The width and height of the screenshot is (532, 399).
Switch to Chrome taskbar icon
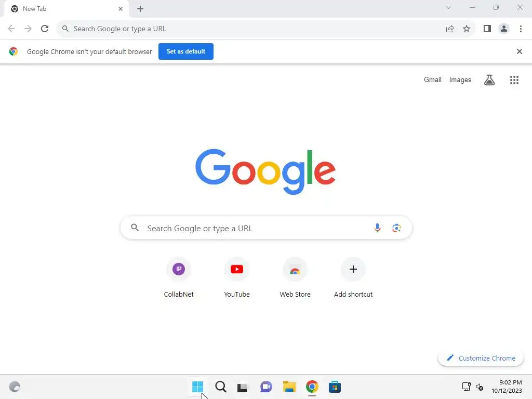tap(312, 387)
